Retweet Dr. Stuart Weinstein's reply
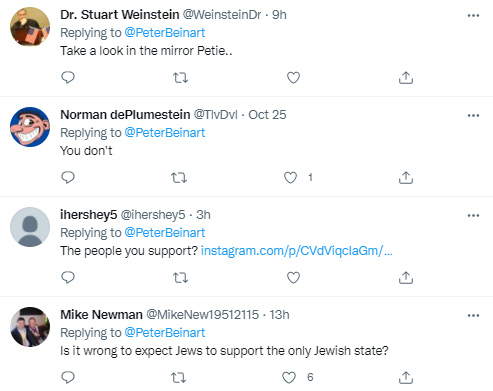The width and height of the screenshot is (493, 391). [180, 78]
